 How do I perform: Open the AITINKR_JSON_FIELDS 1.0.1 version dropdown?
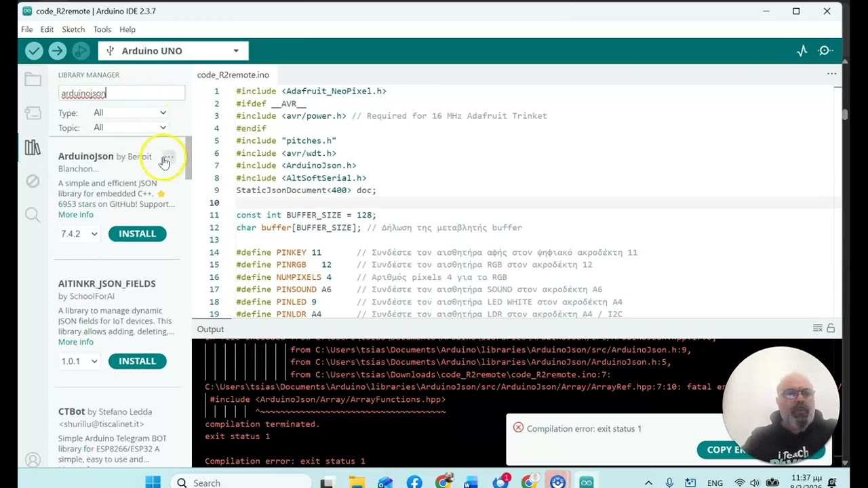click(79, 361)
